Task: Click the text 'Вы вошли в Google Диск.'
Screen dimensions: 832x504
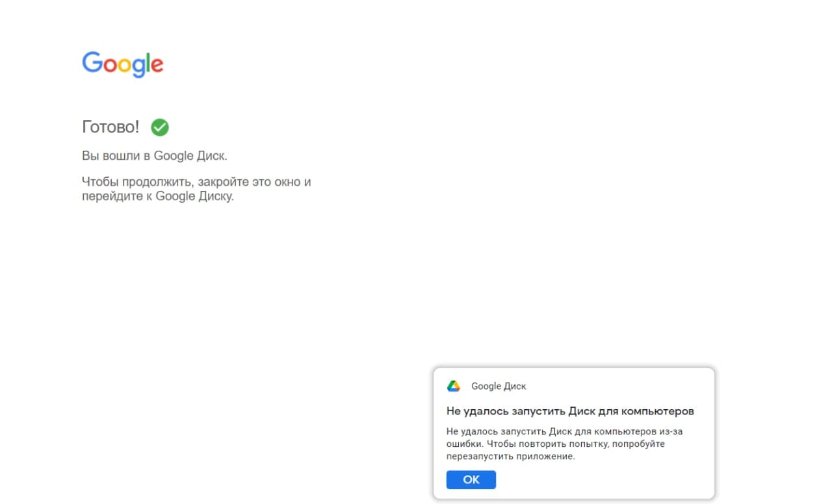Action: click(155, 156)
